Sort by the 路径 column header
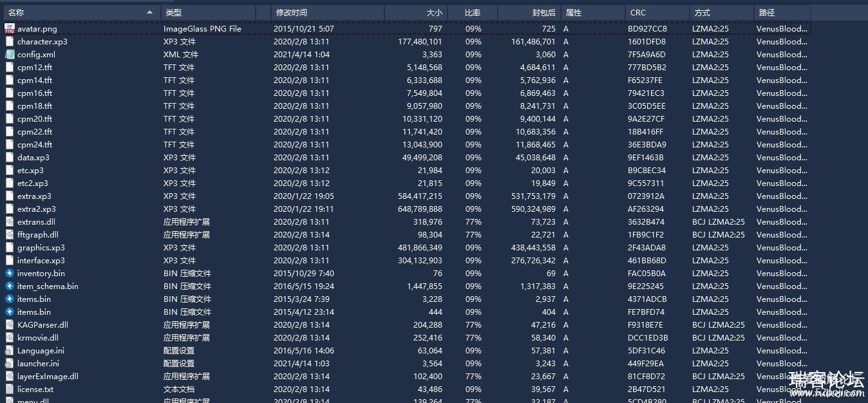 click(x=782, y=12)
